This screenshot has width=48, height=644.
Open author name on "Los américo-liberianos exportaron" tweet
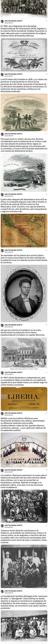click(x=12, y=470)
